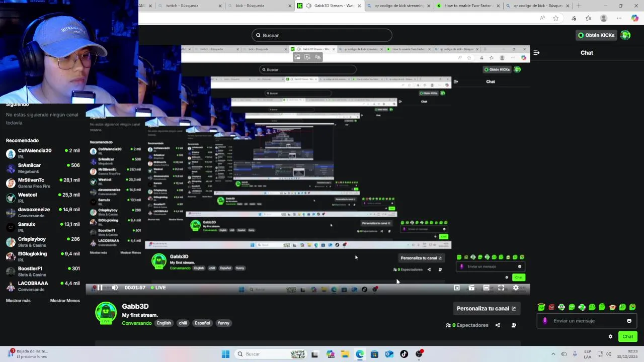Open the Gabb3D channel avatar
The width and height of the screenshot is (644, 362).
point(106,312)
